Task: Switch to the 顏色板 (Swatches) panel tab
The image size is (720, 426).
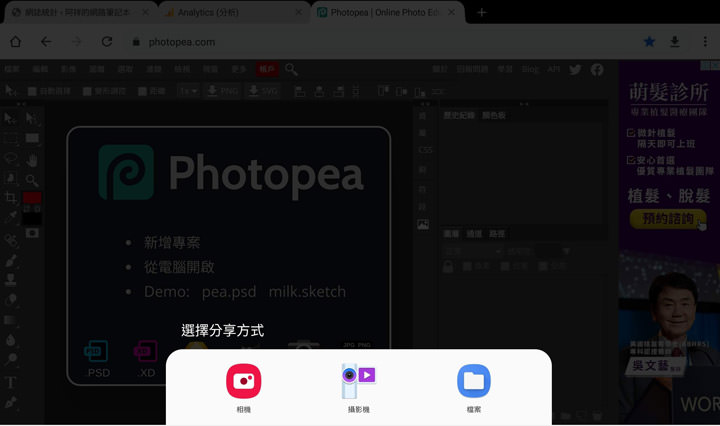Action: click(x=494, y=115)
